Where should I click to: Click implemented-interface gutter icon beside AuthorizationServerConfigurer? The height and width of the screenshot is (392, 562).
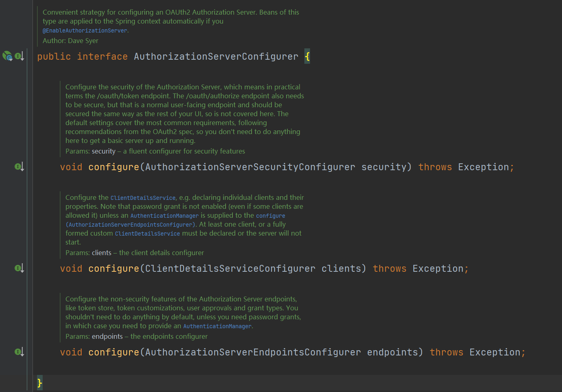pyautogui.click(x=19, y=56)
